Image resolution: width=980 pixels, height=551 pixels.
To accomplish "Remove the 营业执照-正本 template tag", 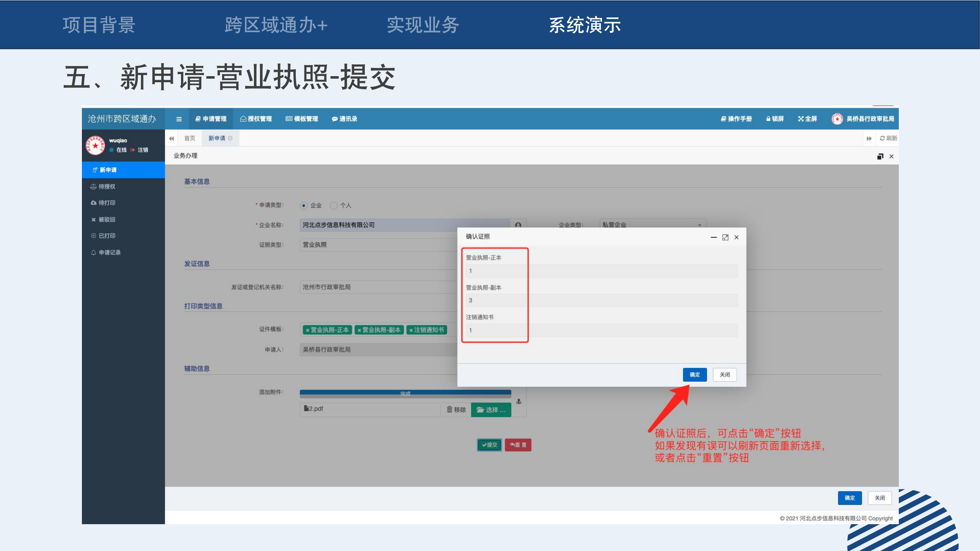I will point(307,330).
